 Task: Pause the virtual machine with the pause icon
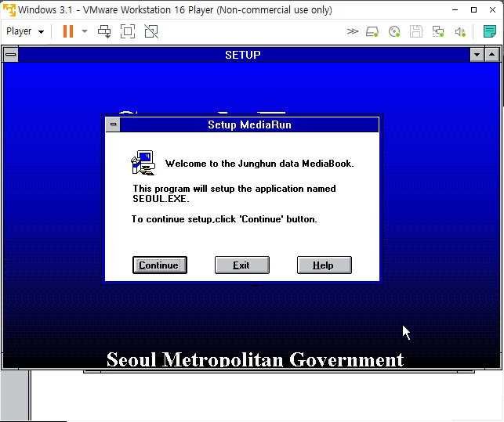pyautogui.click(x=68, y=31)
